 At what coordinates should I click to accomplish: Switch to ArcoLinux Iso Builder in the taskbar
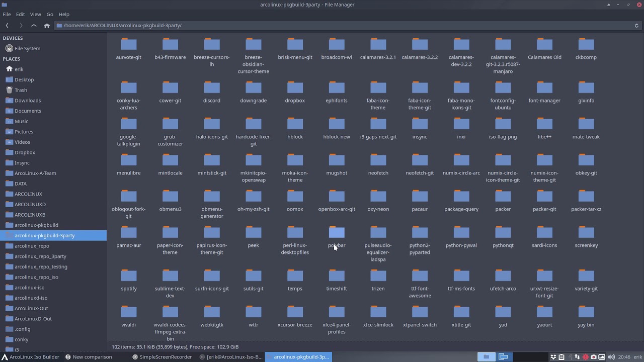[31, 357]
